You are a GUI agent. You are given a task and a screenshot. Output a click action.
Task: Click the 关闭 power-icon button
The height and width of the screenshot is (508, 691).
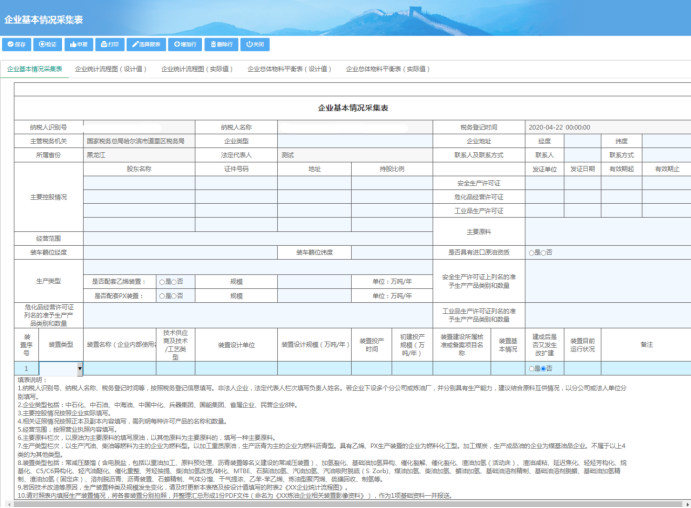tap(255, 45)
